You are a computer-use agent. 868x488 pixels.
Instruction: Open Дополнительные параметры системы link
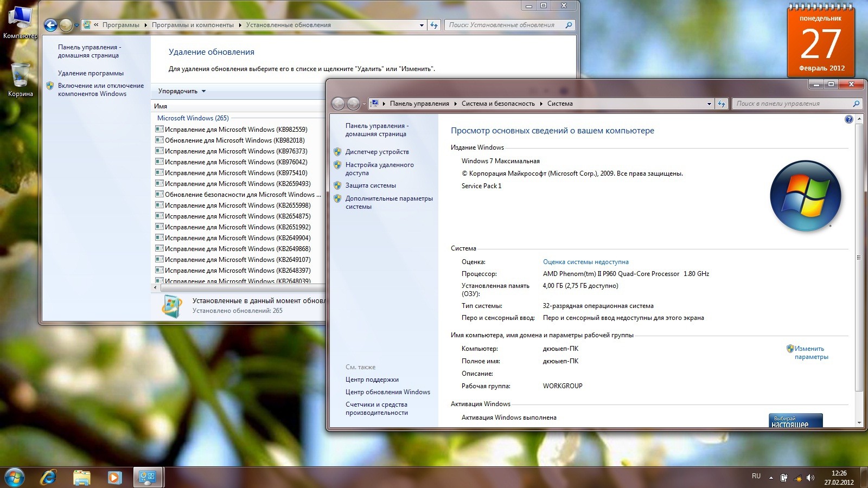tap(389, 202)
